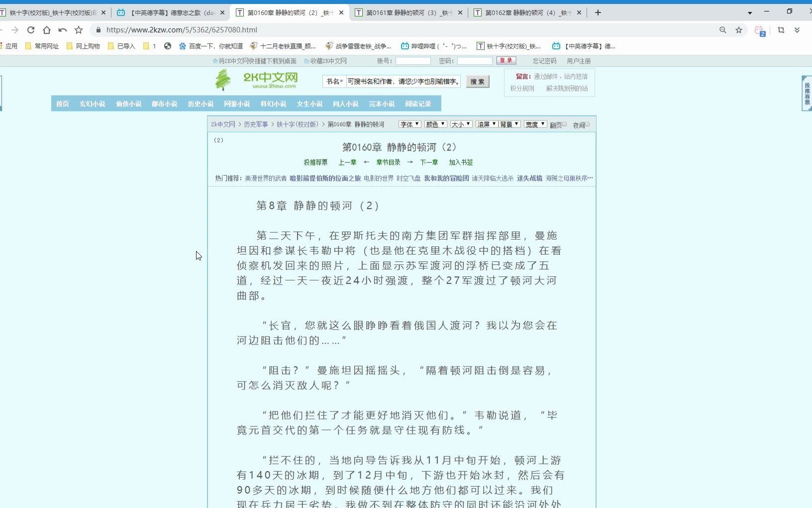Open 完本小说 in navigation menu
Viewport: 812px width, 508px height.
point(382,104)
